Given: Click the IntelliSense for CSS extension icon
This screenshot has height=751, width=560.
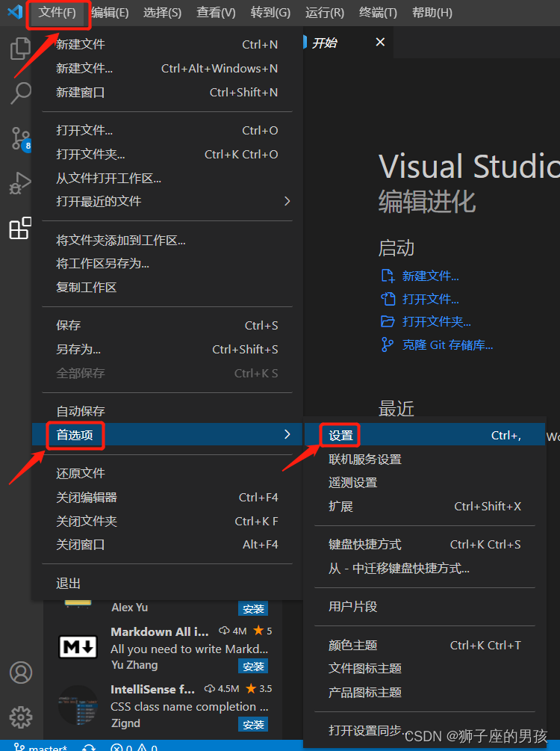Looking at the screenshot, I should tap(78, 705).
